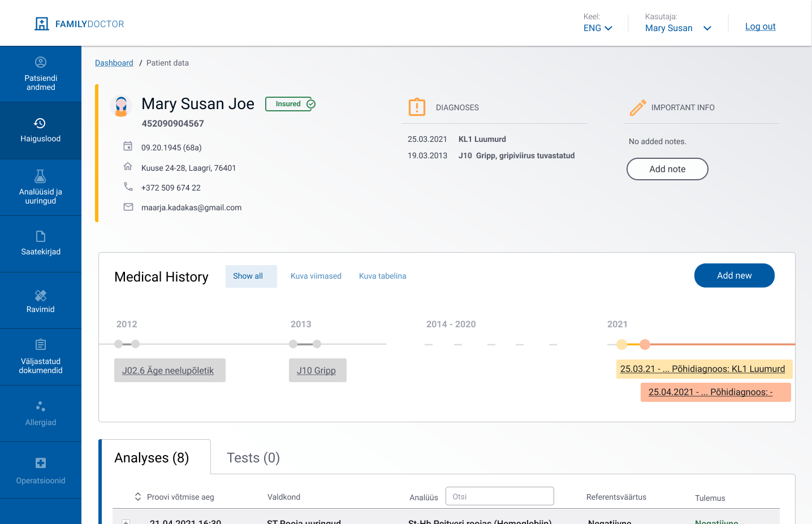Click the Otsi search input field
Image resolution: width=812 pixels, height=524 pixels.
coord(499,496)
